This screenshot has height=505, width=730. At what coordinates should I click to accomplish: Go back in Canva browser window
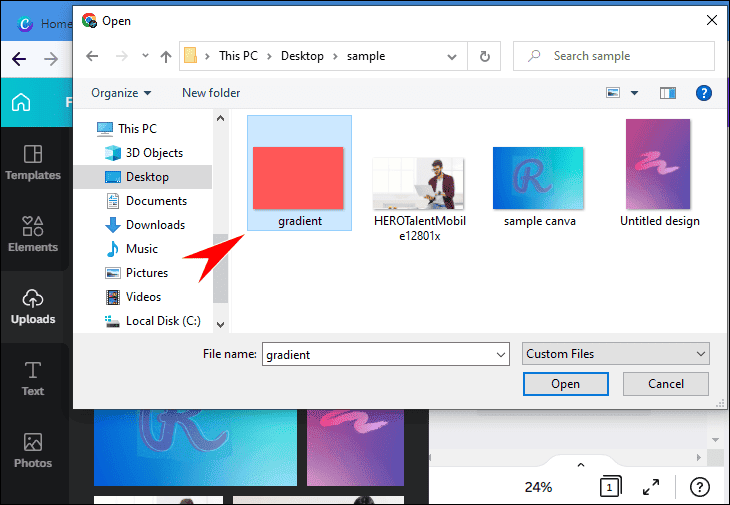coord(19,59)
